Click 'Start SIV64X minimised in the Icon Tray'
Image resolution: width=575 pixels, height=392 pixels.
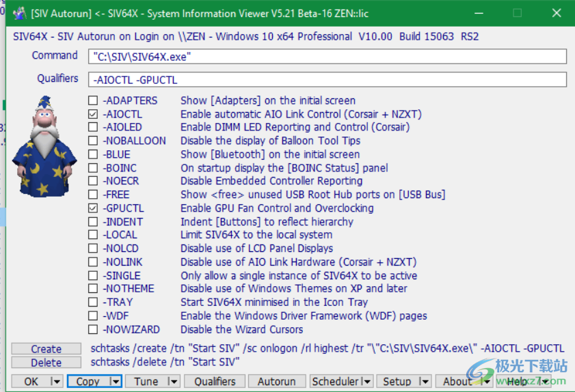point(274,303)
